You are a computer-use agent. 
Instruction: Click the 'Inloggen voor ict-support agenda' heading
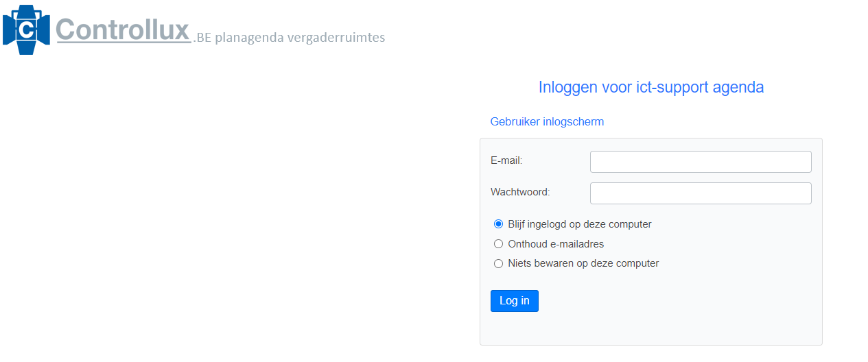pos(650,87)
